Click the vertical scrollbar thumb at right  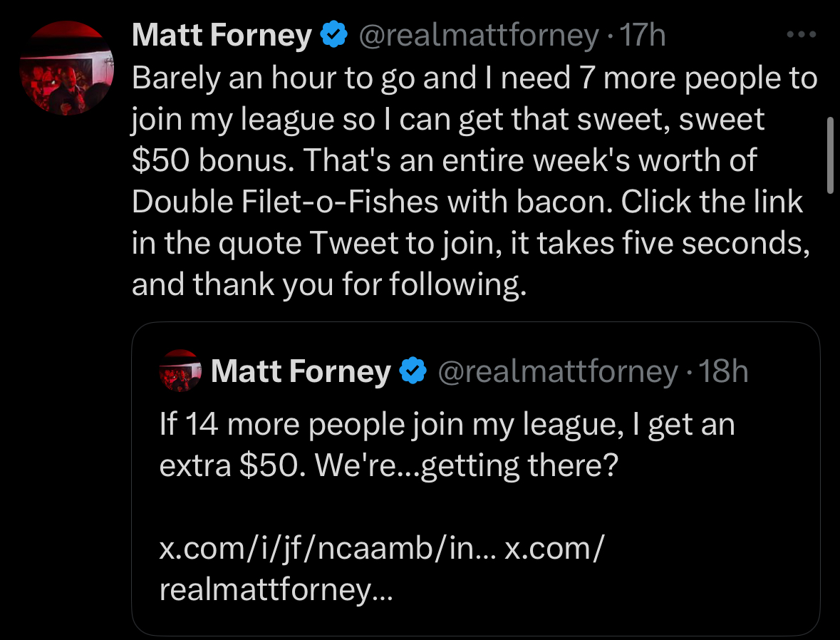pos(829,155)
